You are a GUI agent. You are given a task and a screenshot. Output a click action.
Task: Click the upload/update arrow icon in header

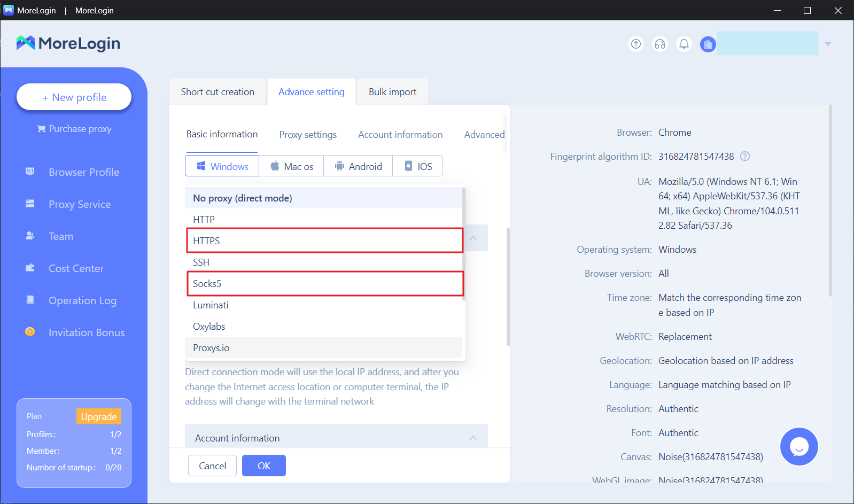636,44
